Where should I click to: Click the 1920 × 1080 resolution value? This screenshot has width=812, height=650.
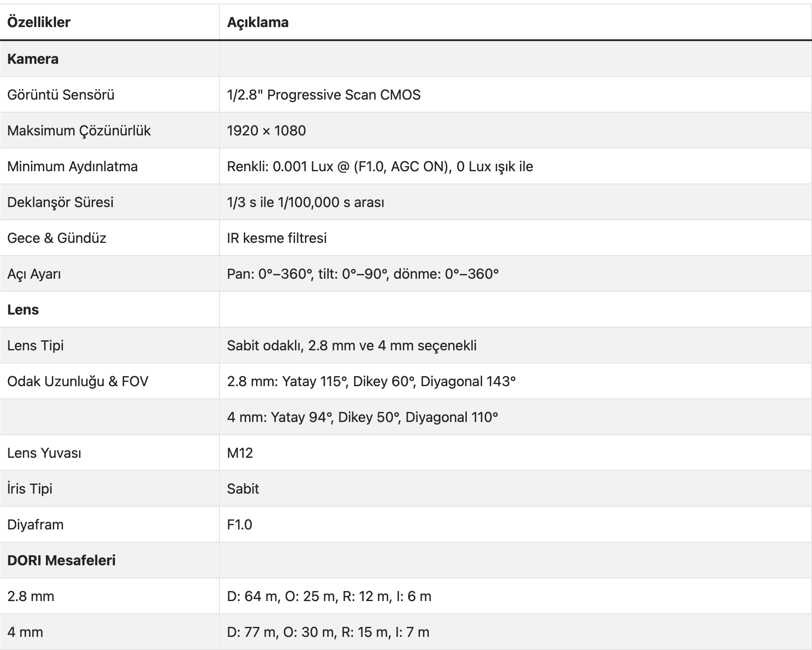coord(266,131)
